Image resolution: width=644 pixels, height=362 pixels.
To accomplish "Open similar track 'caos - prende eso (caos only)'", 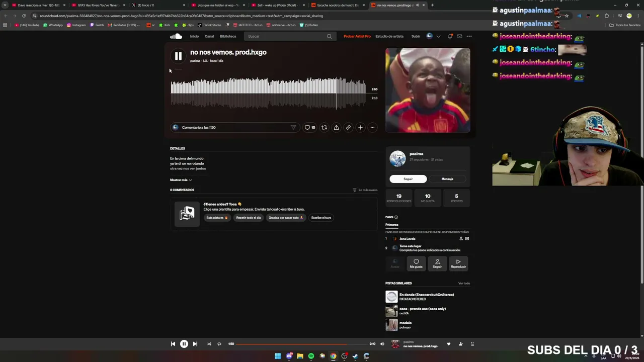I will (x=423, y=309).
